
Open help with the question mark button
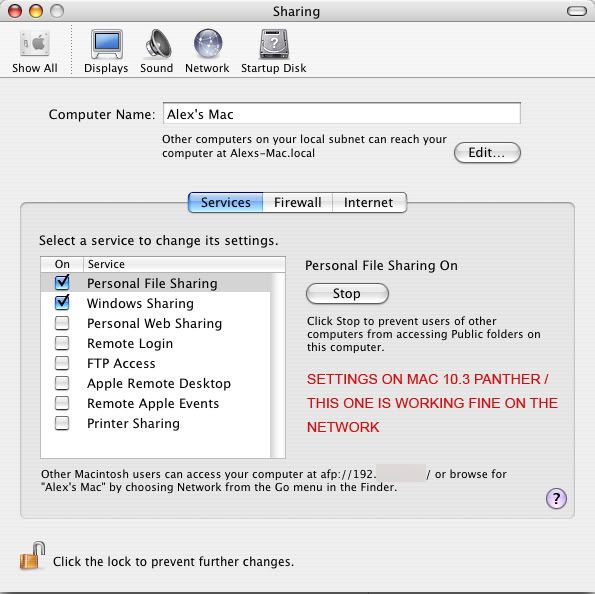[x=556, y=498]
